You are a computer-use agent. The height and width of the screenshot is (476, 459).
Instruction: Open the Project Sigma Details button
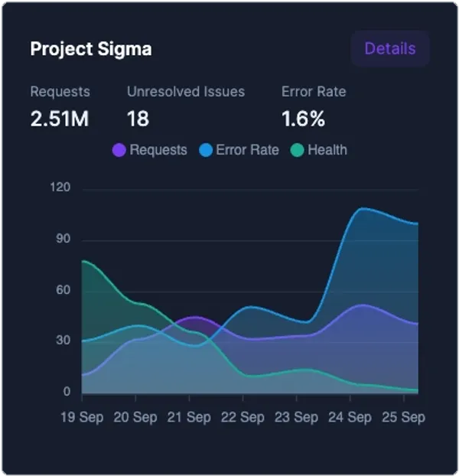(x=390, y=49)
